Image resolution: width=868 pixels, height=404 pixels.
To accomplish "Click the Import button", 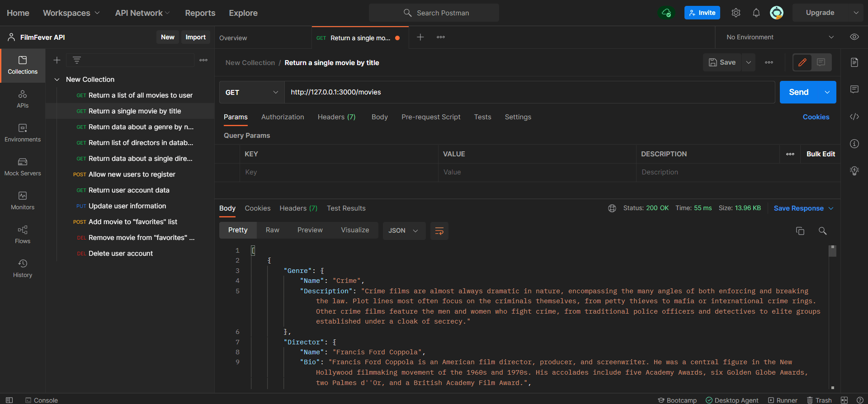I will [195, 37].
